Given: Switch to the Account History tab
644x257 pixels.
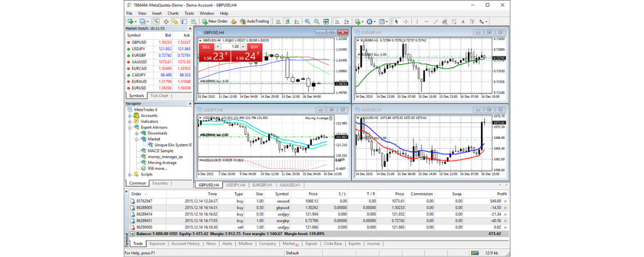Looking at the screenshot, I should click(185, 244).
